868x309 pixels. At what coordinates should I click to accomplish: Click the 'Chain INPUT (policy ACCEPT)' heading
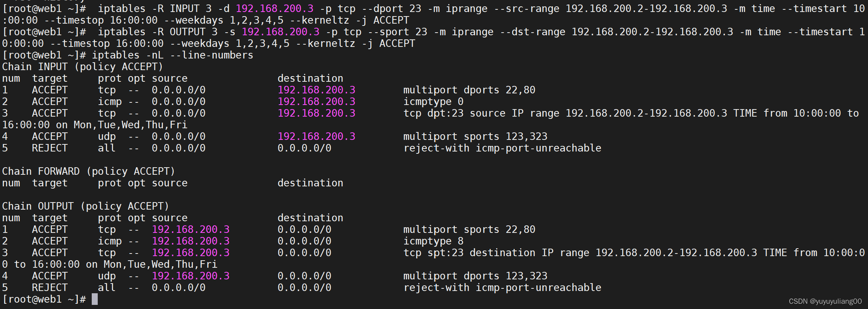pos(83,67)
